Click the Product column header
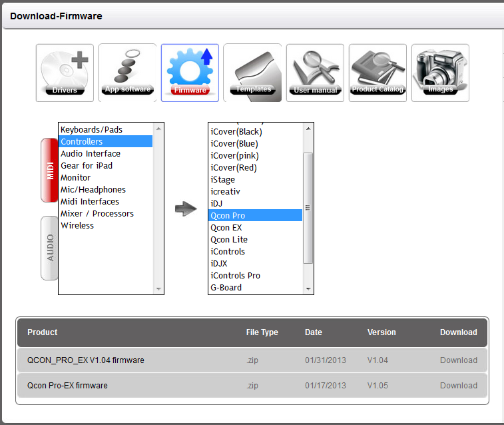504x425 pixels. coord(43,332)
